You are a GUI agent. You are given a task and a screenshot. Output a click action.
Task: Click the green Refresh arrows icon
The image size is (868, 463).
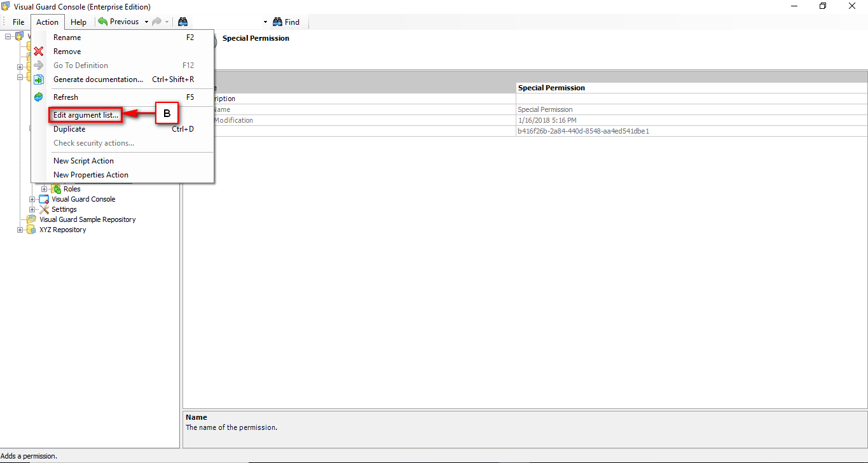[x=39, y=97]
